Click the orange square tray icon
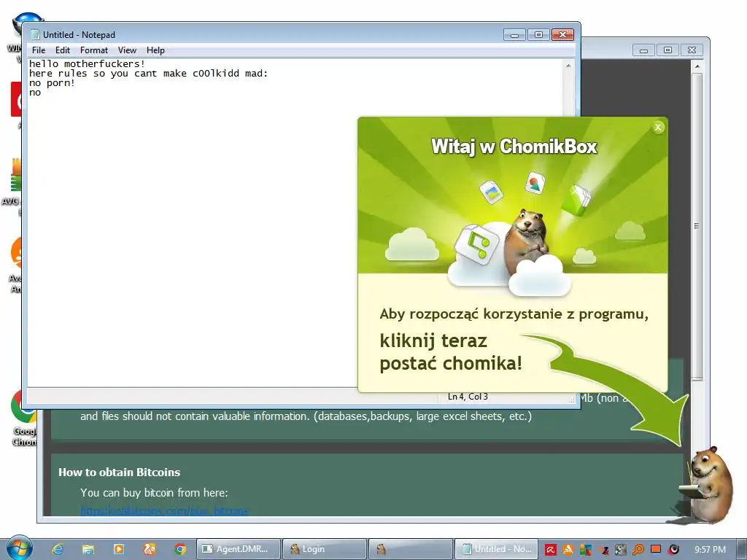 click(656, 549)
